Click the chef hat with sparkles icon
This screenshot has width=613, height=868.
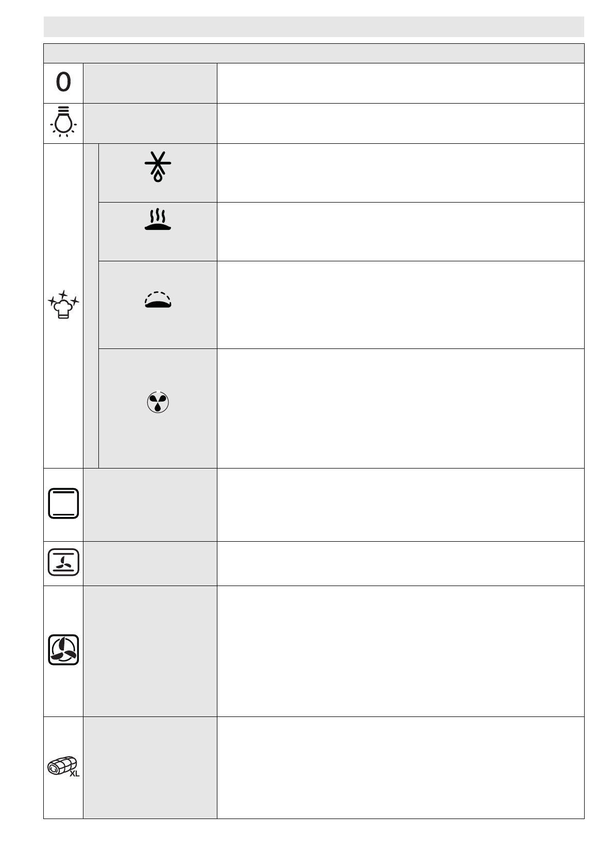[63, 304]
